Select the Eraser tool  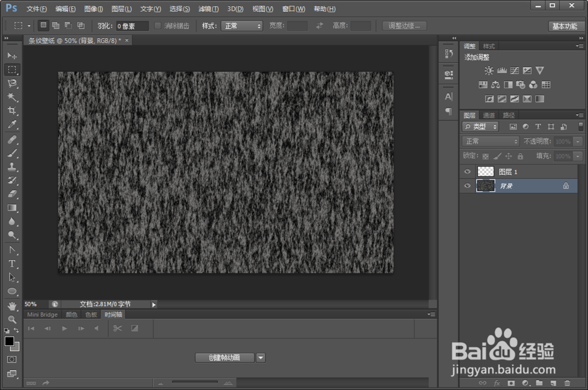point(12,194)
